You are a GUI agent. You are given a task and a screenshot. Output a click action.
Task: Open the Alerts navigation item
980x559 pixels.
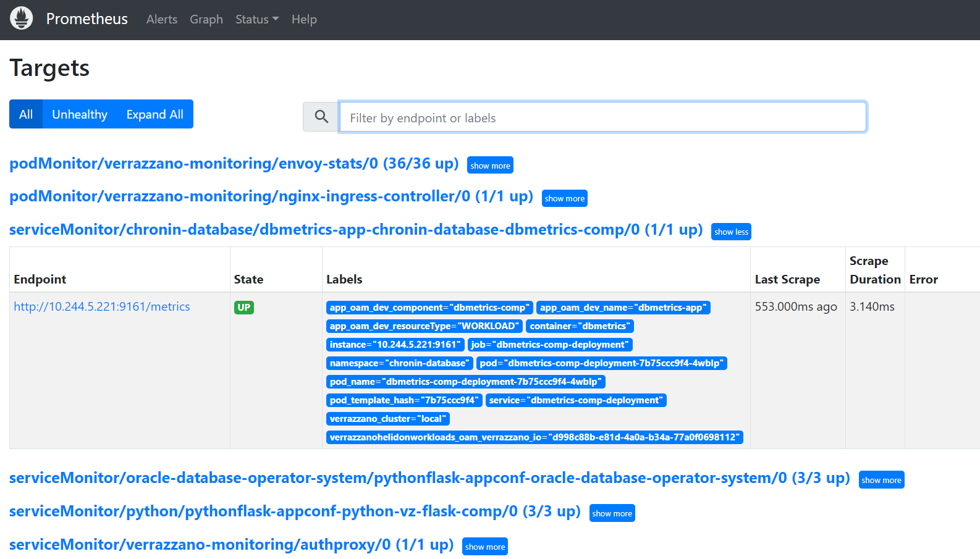click(x=162, y=19)
